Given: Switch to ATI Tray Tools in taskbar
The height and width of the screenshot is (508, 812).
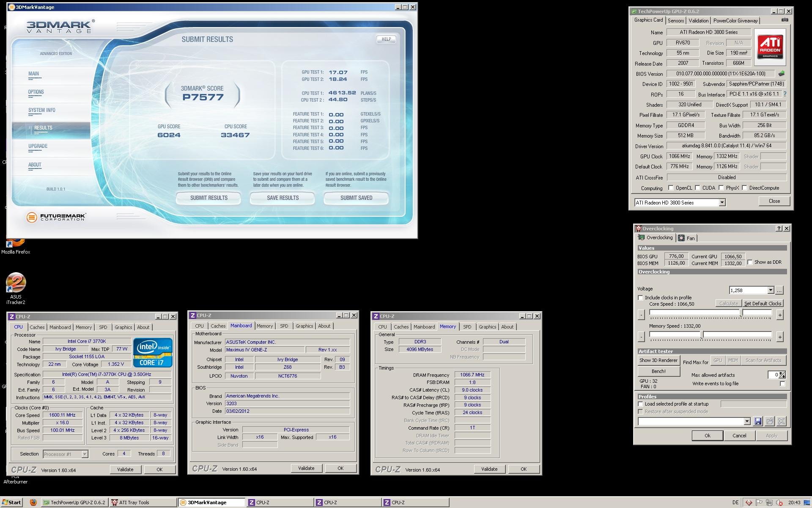Looking at the screenshot, I should 143,502.
